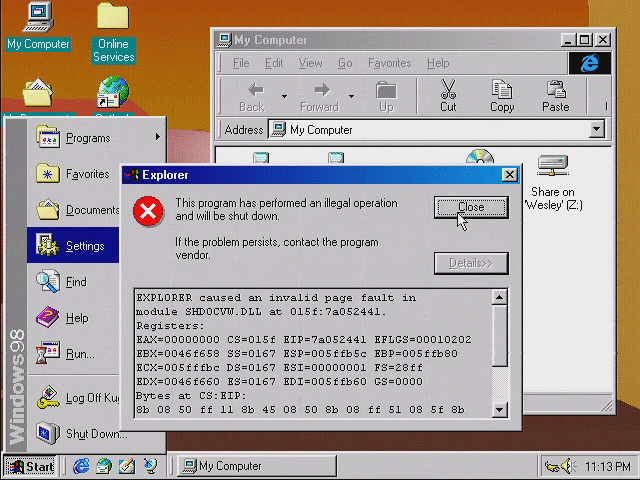Launch Internet Explorer from Quick Launch
The image size is (640, 480).
pos(82,466)
